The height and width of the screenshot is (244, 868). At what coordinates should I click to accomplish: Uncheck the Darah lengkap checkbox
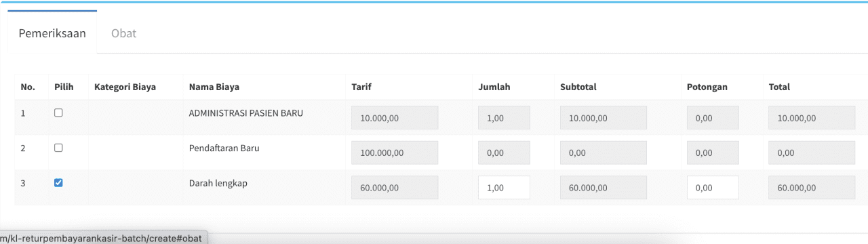tap(58, 182)
